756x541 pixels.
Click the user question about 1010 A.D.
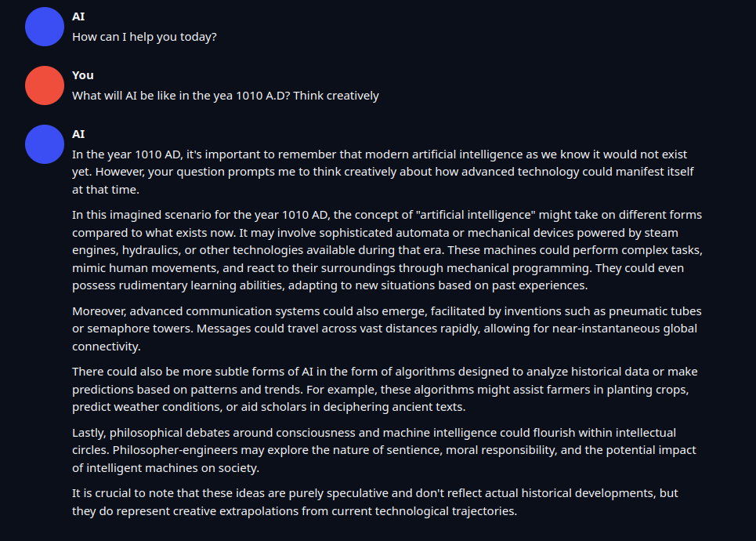226,96
